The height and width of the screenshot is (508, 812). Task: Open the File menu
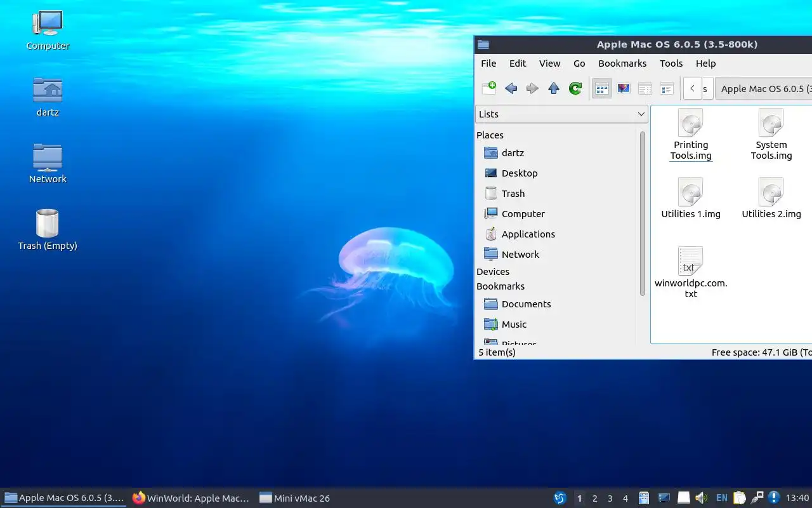(x=488, y=63)
